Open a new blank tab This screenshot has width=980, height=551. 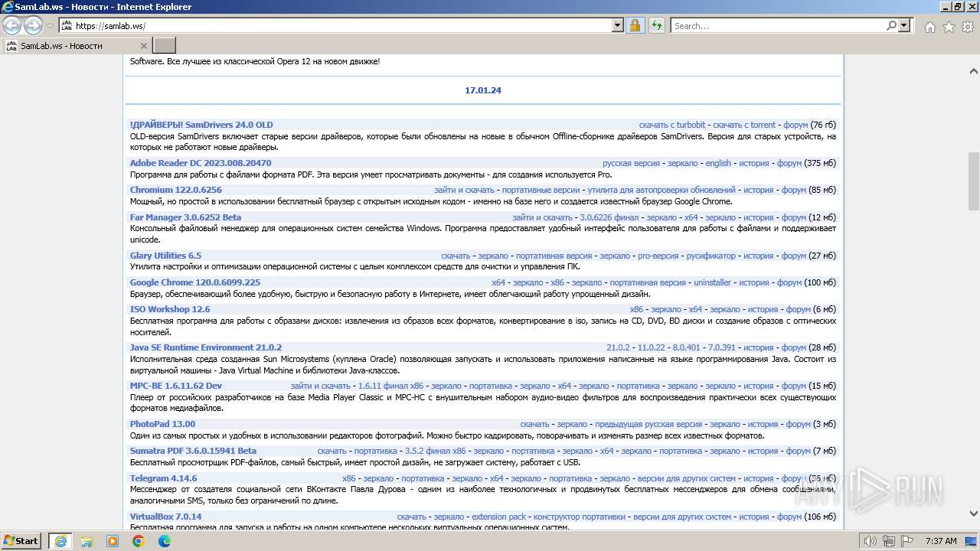tap(165, 46)
